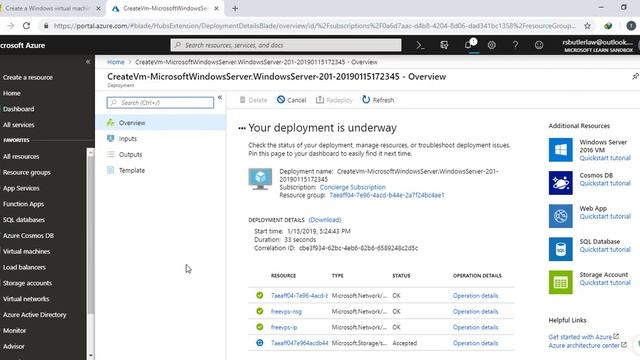Click the Cosmos DB tile icon
The width and height of the screenshot is (640, 360).
click(x=560, y=183)
